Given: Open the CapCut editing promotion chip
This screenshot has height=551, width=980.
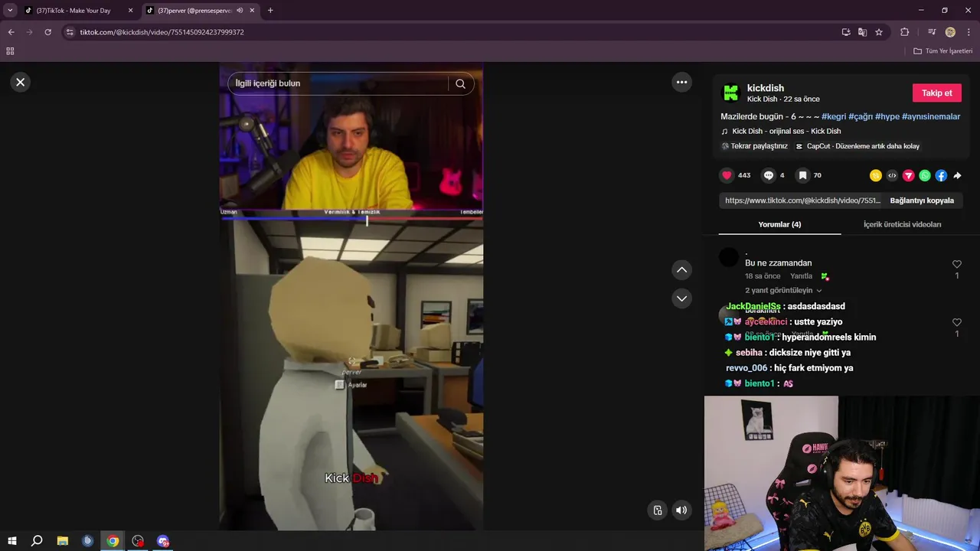Looking at the screenshot, I should [857, 146].
